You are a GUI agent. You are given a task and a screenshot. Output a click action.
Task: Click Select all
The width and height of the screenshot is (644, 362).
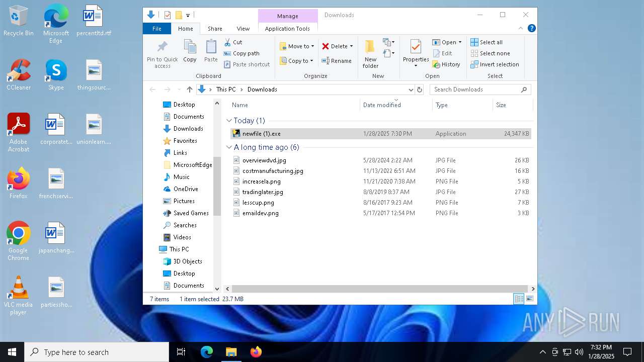point(487,42)
